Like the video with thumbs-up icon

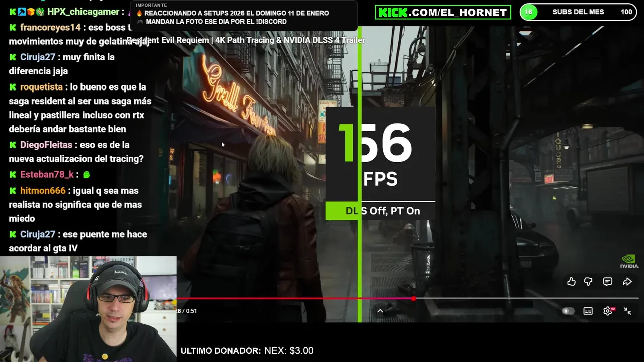click(x=571, y=282)
